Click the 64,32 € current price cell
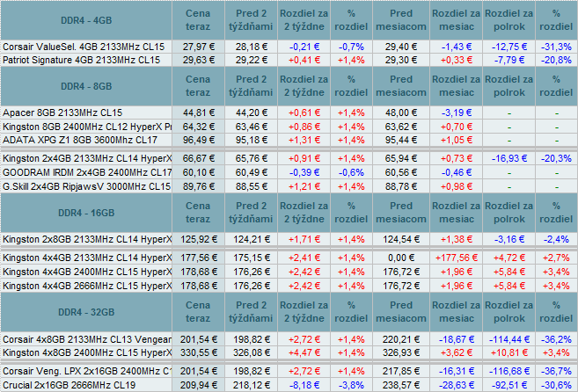Image resolution: width=578 pixels, height=392 pixels. (x=198, y=127)
